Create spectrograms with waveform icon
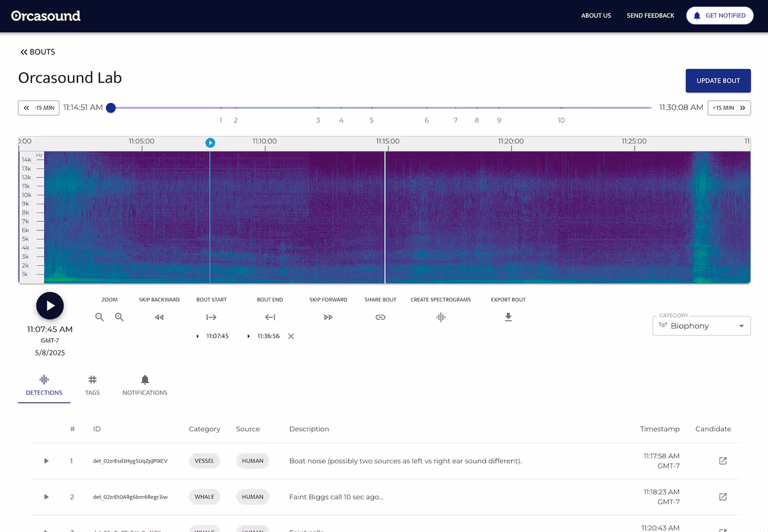Viewport: 768px width, 532px height. click(440, 317)
